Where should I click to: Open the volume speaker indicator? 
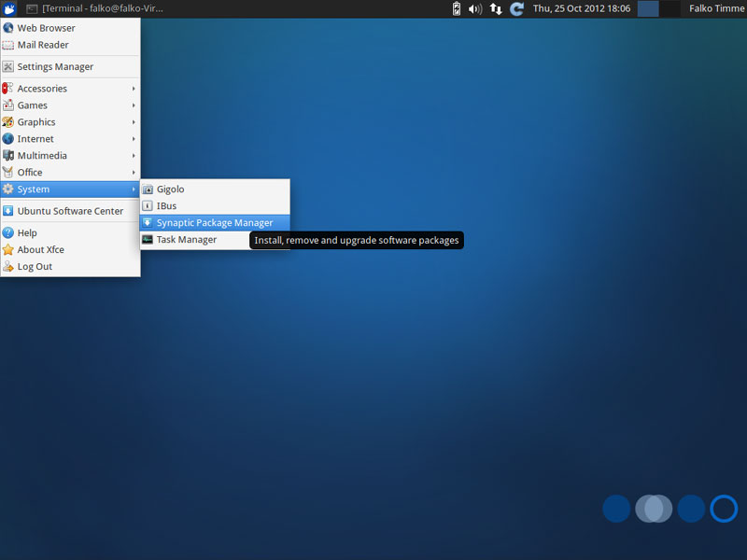point(475,8)
